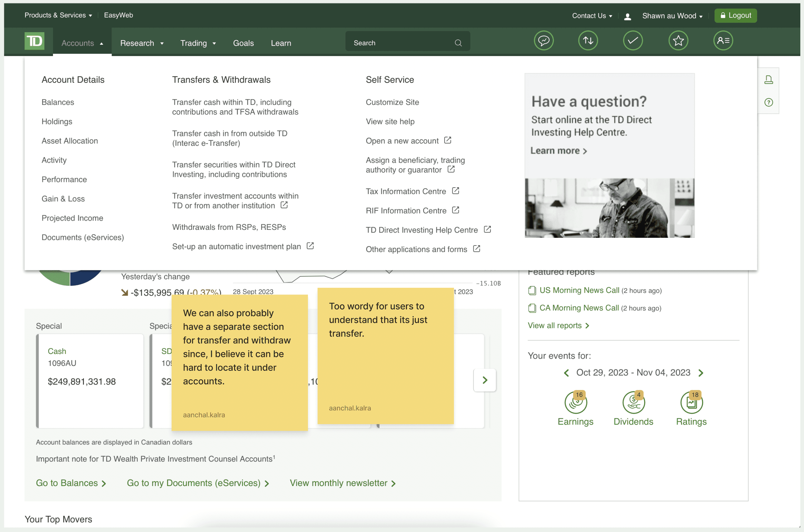
Task: Click the TD logo home icon
Action: 34,41
